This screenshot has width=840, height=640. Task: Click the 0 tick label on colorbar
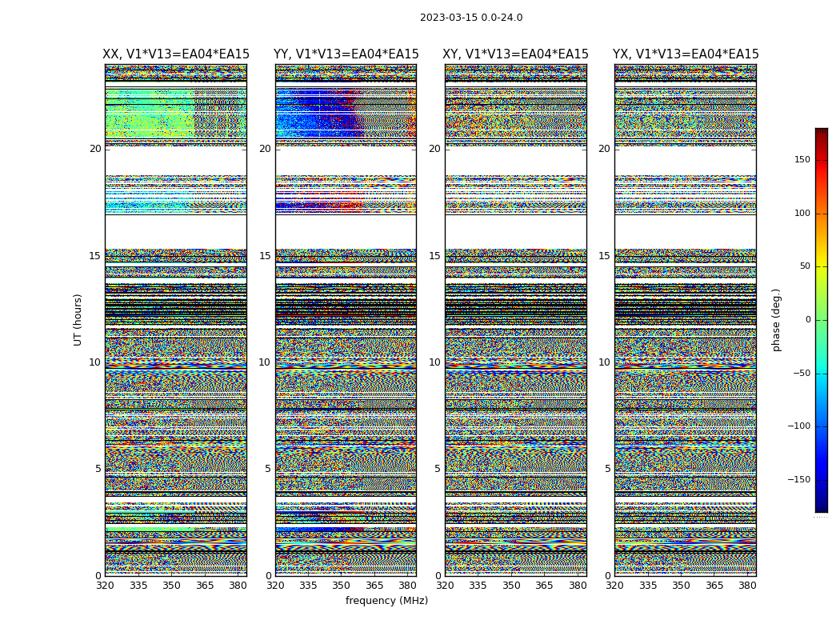coord(808,320)
